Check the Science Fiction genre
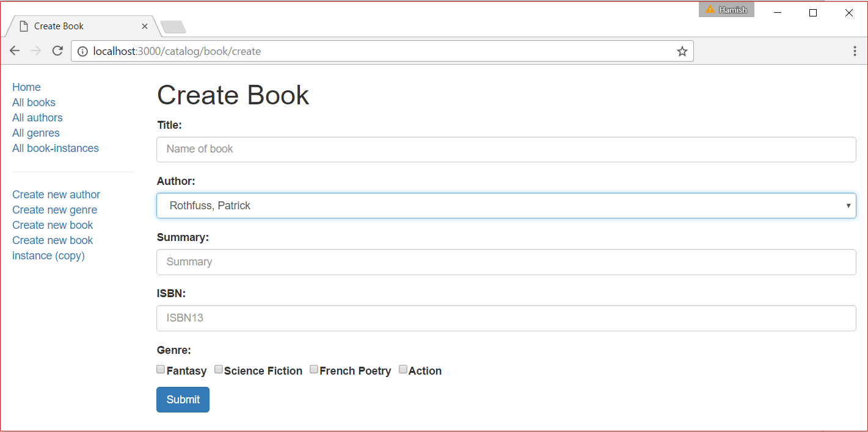Screen dimensions: 868x432 (x=219, y=369)
